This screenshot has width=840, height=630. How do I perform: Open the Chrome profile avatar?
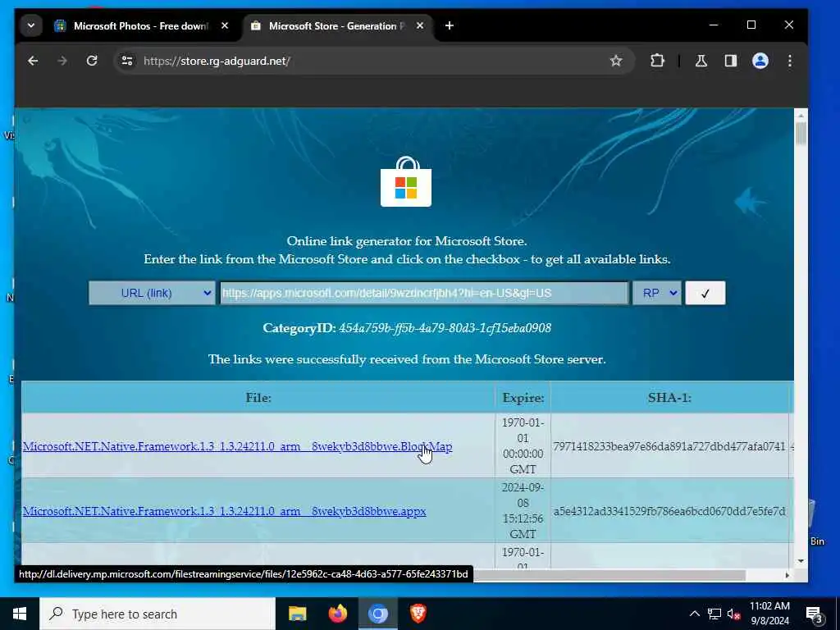point(760,61)
